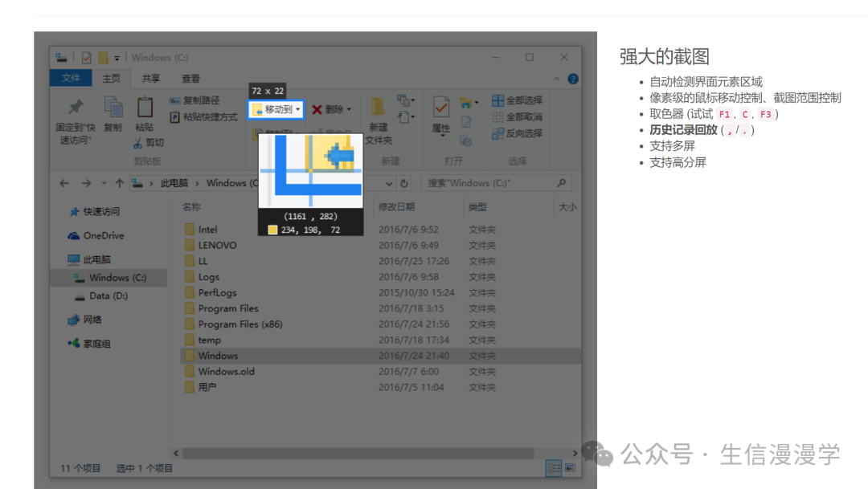
Task: Go back with the left arrow
Action: [64, 183]
